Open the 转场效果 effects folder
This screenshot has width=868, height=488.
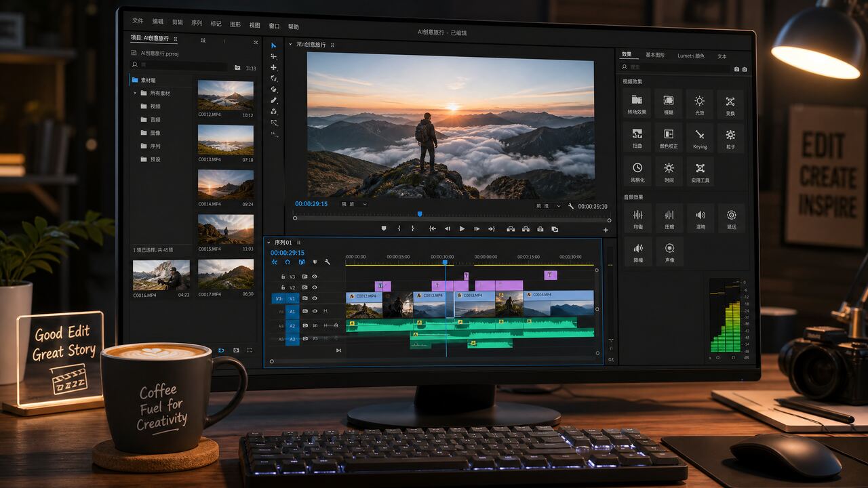click(637, 104)
